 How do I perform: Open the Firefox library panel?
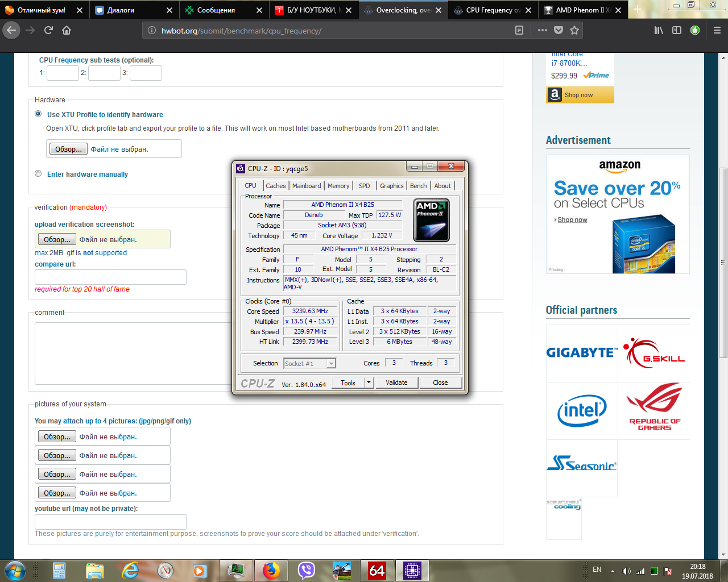(659, 30)
